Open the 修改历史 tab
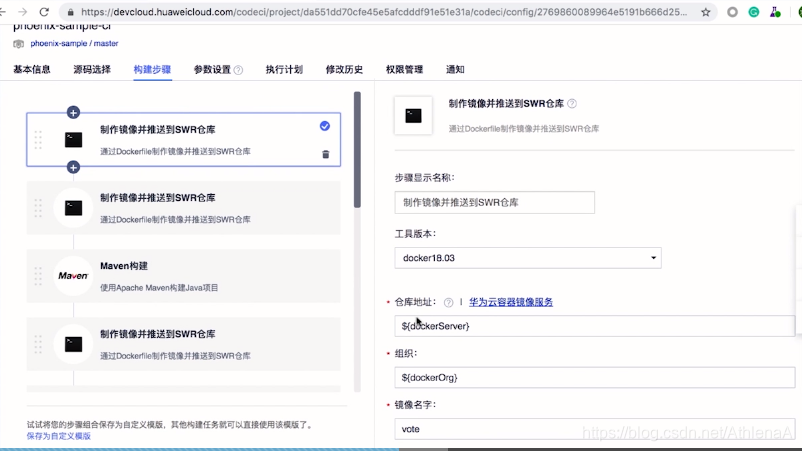 [x=344, y=70]
